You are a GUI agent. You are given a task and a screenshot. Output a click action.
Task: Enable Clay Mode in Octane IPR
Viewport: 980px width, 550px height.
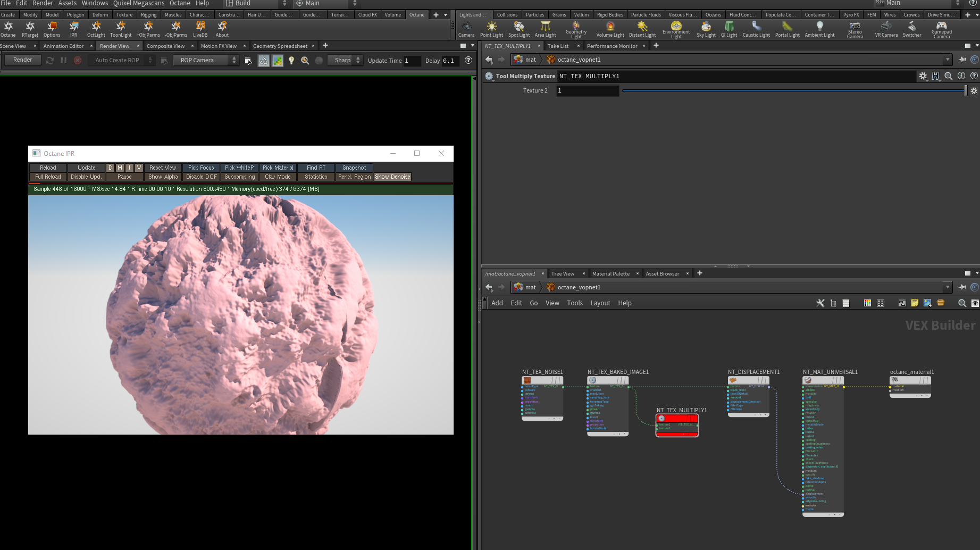[x=278, y=177]
